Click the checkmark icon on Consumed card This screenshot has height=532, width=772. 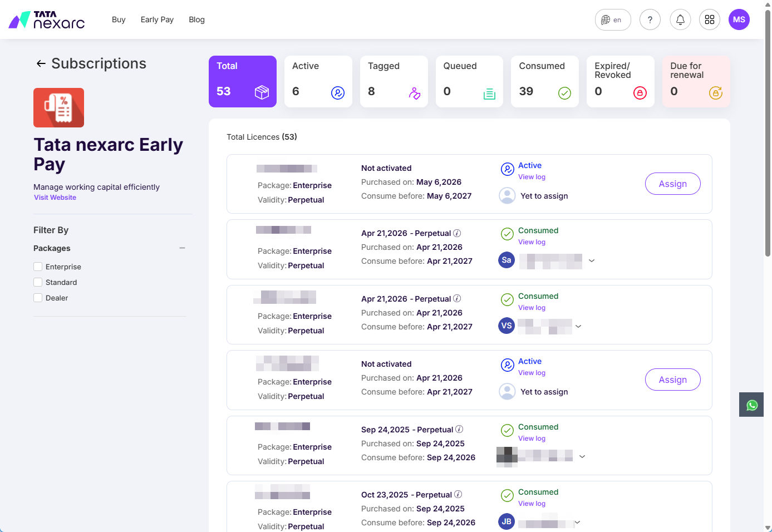[564, 93]
